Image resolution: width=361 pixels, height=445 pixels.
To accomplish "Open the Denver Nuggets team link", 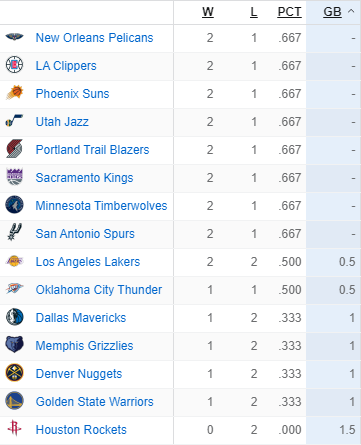I will (79, 374).
